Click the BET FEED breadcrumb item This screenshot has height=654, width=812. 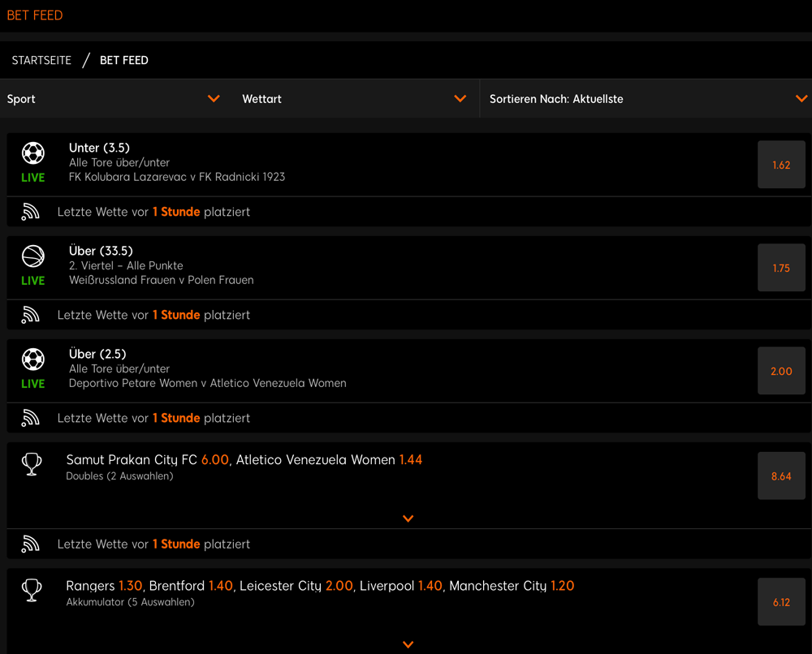point(123,61)
